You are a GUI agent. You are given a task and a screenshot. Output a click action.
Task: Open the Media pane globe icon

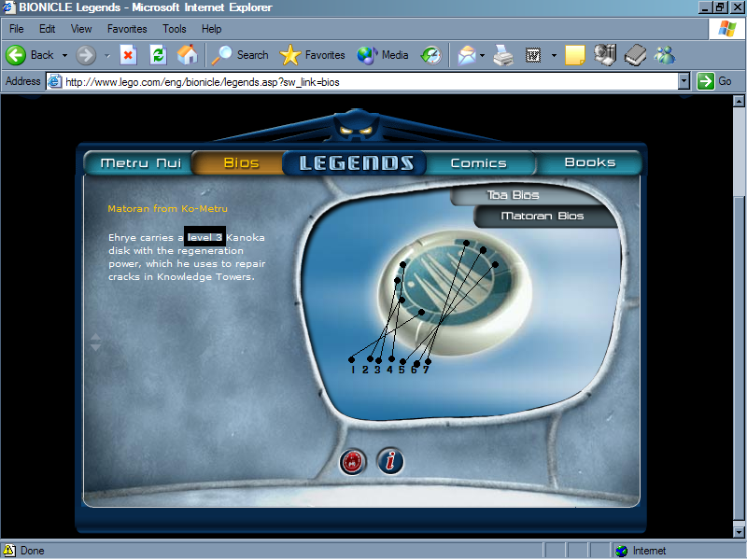[367, 55]
